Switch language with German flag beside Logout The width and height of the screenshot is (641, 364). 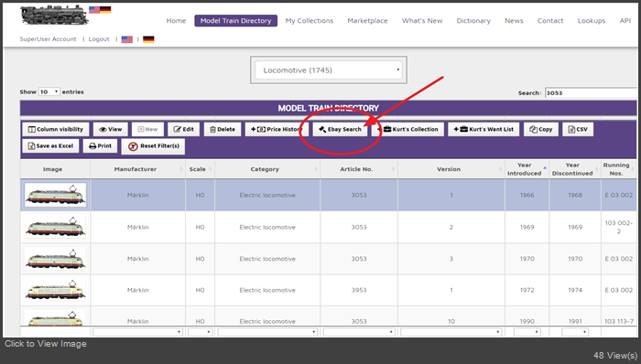point(148,39)
